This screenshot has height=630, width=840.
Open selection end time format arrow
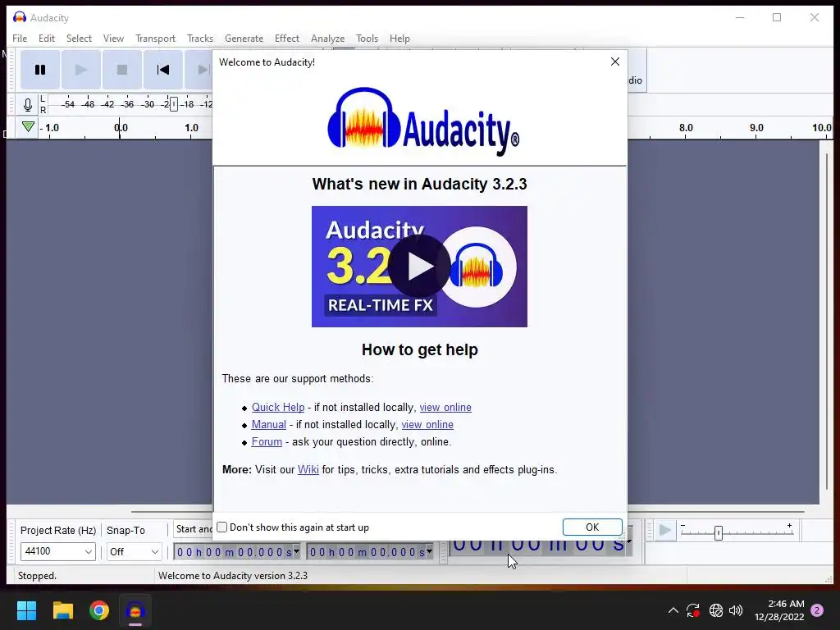pos(429,550)
